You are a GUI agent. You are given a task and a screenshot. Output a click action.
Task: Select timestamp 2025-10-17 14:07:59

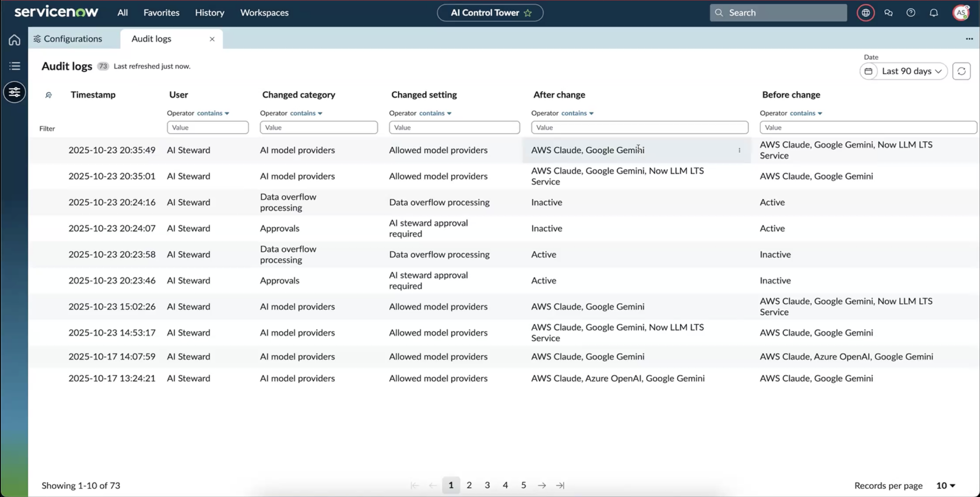click(x=112, y=357)
